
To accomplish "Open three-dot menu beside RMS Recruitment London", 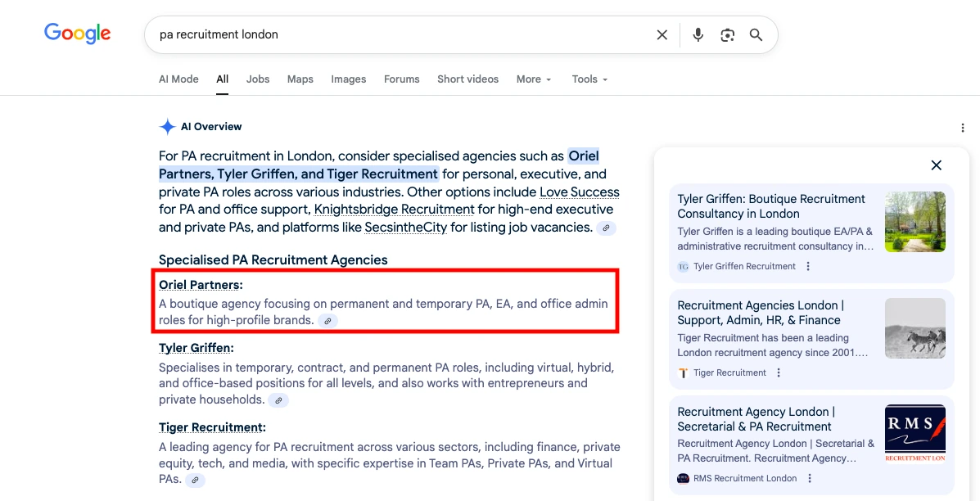I will (x=809, y=479).
